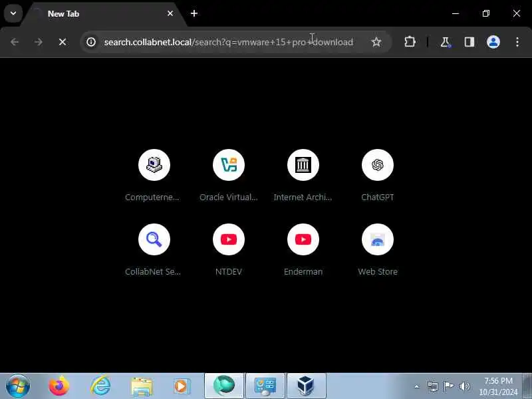Screen dimensions: 532x399
Task: Open the profile avatar menu
Action: point(493,42)
